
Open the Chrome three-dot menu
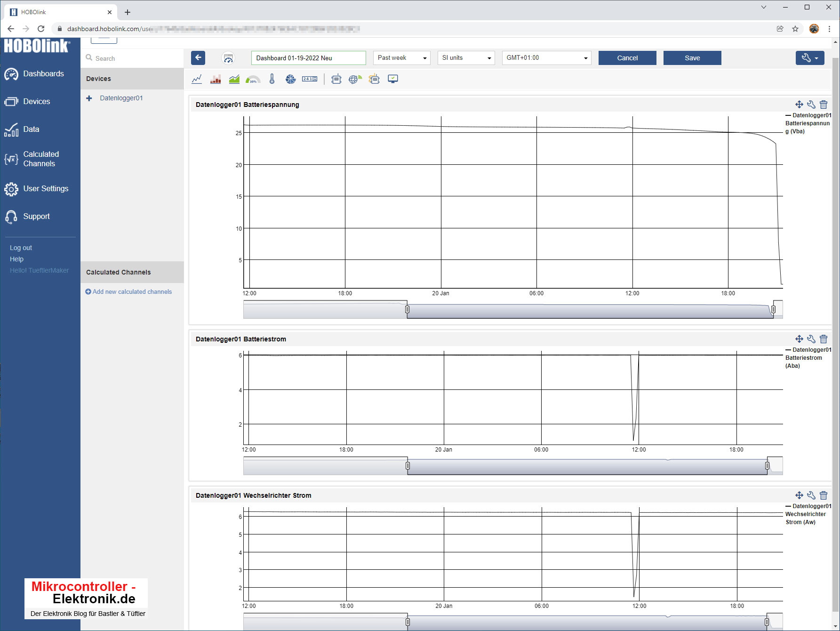829,29
